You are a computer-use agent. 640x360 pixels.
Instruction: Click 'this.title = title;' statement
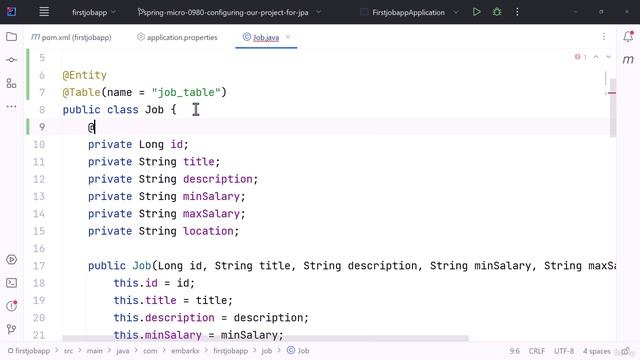point(173,300)
